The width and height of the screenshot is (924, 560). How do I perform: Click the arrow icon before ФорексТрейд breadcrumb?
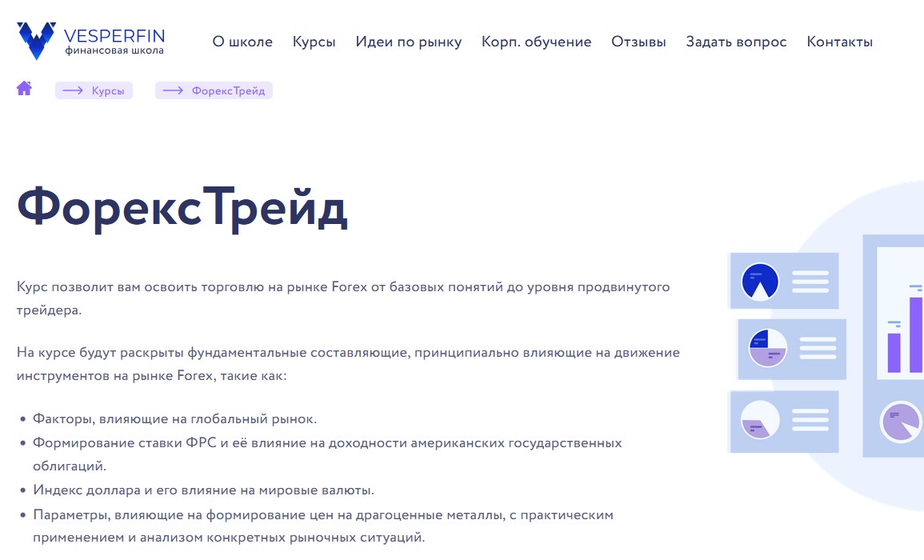tap(173, 90)
